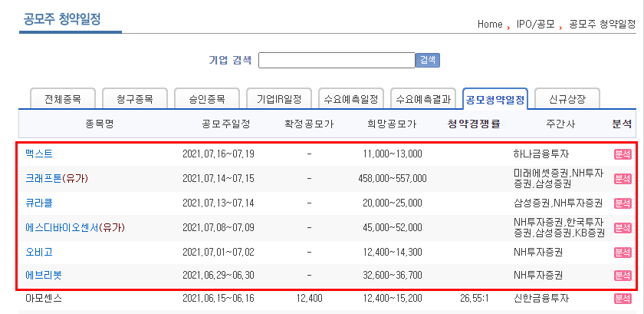
Task: Click the 분석 badge for 큐라클
Action: (x=623, y=203)
